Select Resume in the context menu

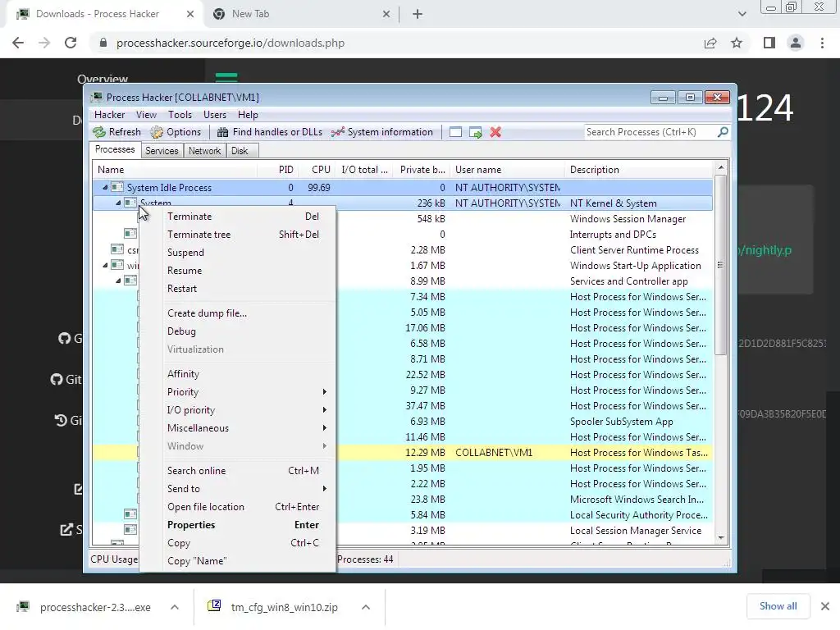(x=237, y=271)
